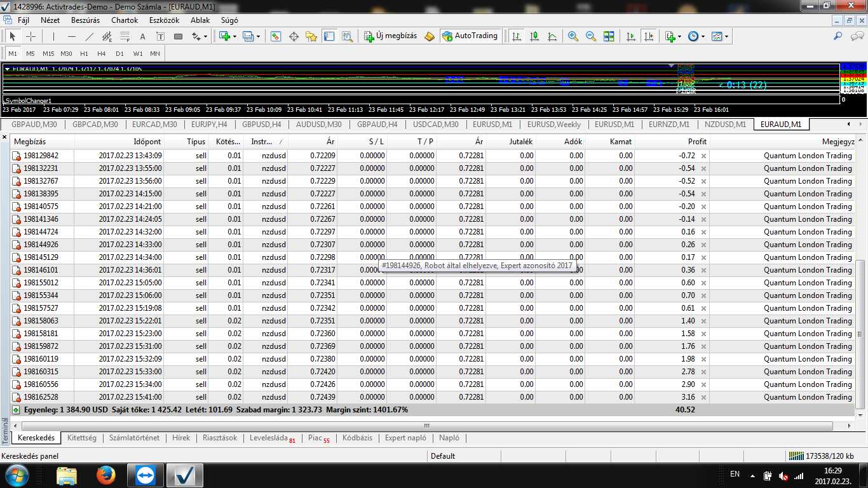Toggle the Terminal panel icon
Screen dimensions: 868x488
329,36
